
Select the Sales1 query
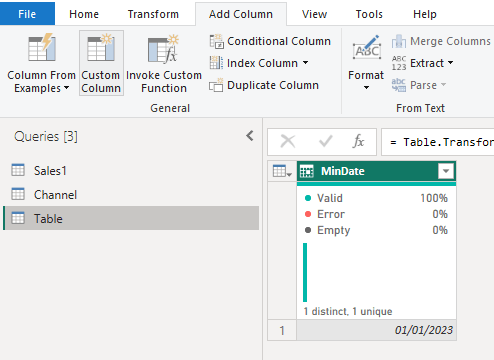(x=131, y=171)
